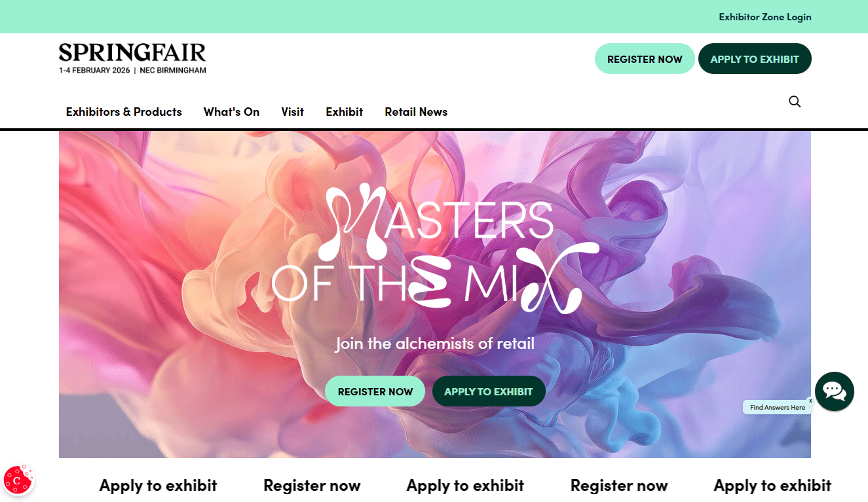
Task: Select the Exhibit menu item
Action: tap(344, 112)
